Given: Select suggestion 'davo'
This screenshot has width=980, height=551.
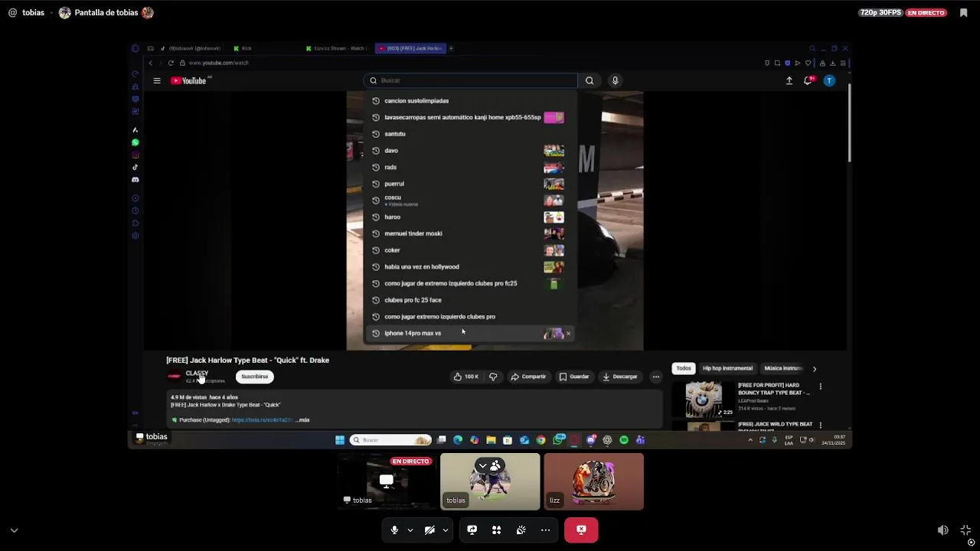Looking at the screenshot, I should click(470, 151).
